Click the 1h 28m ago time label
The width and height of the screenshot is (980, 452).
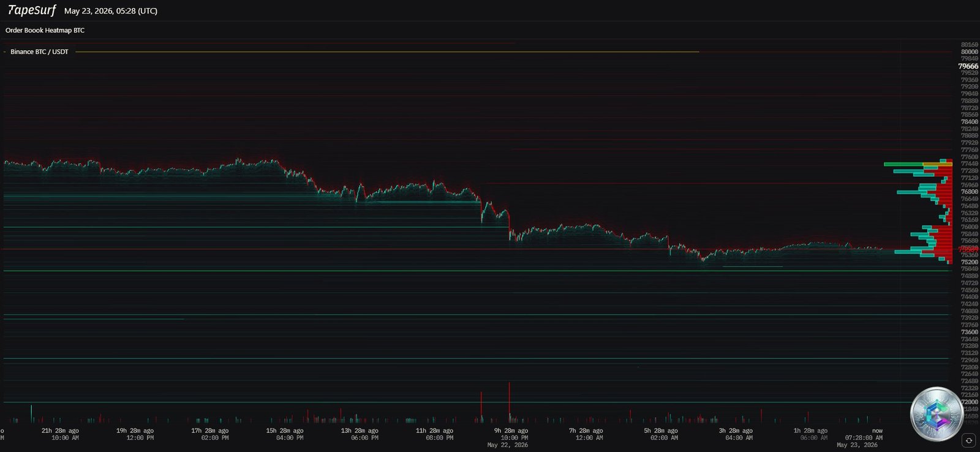tap(810, 431)
